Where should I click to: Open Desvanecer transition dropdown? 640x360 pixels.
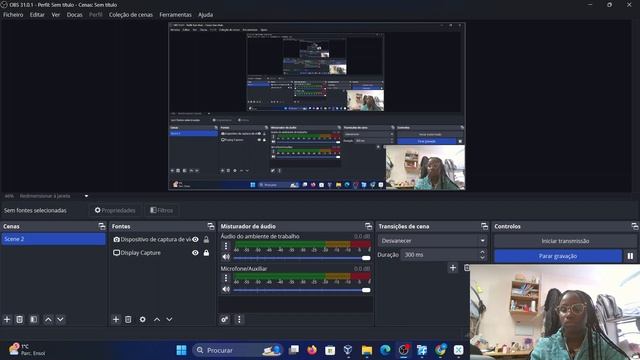click(432, 241)
